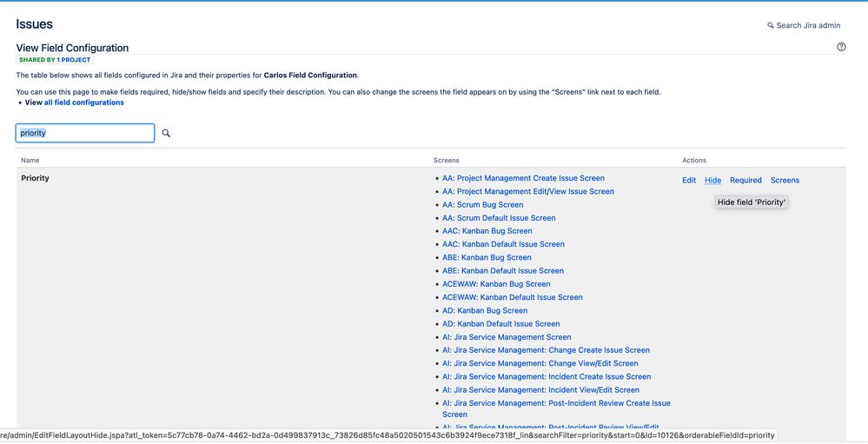The width and height of the screenshot is (868, 444).
Task: Open AI: Change View/Edit Screen link
Action: (x=540, y=363)
